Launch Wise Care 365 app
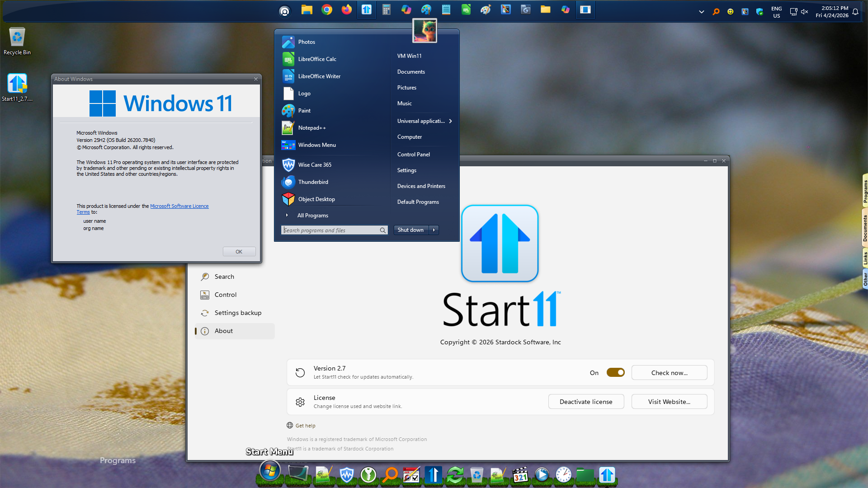The height and width of the screenshot is (488, 868). tap(314, 165)
